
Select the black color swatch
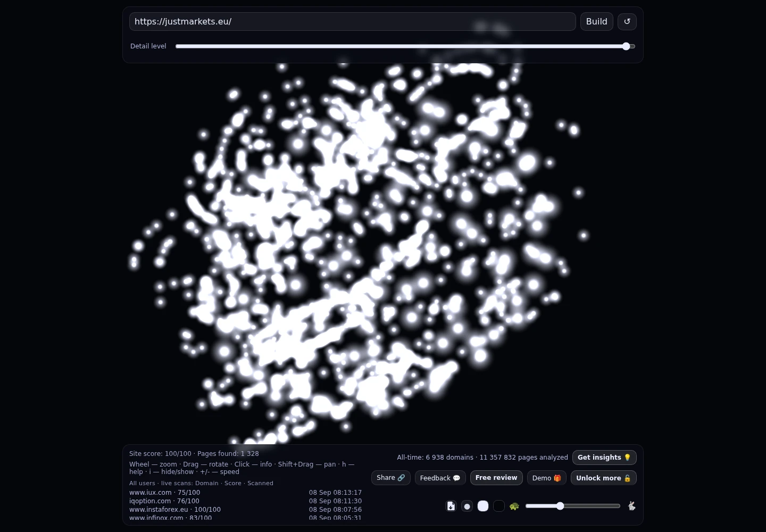click(499, 506)
